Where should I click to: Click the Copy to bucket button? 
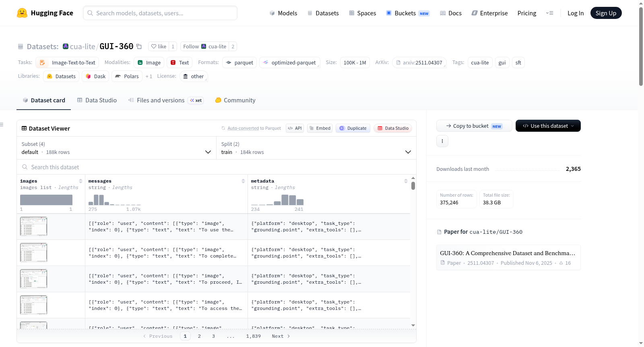[x=474, y=126]
